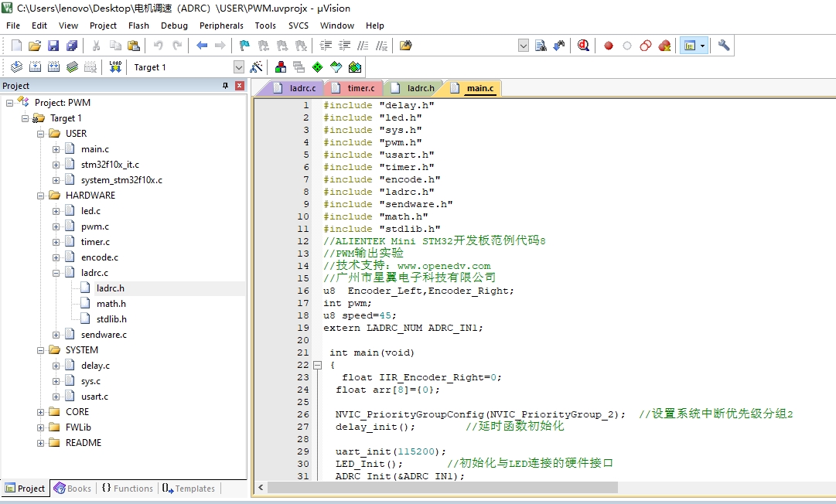This screenshot has width=836, height=504.
Task: Open the Select Software Packs icon
Action: coord(336,67)
